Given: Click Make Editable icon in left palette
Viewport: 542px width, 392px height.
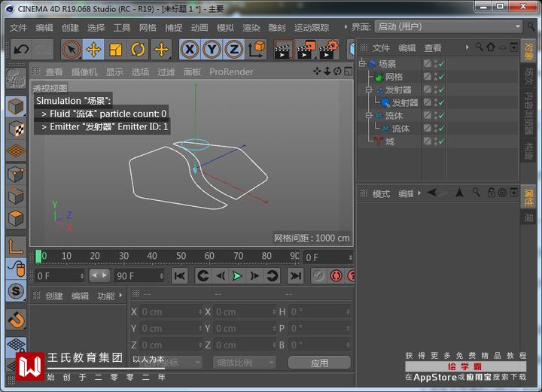Looking at the screenshot, I should 16,78.
